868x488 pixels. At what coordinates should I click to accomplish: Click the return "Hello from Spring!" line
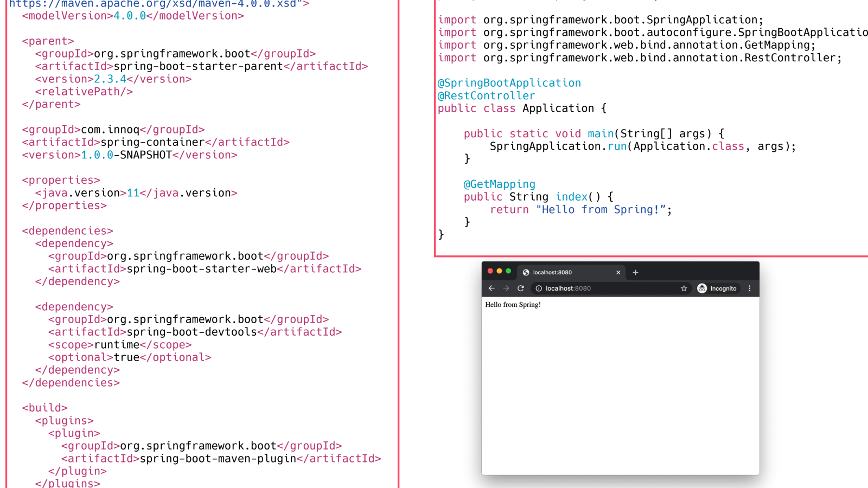tap(581, 210)
